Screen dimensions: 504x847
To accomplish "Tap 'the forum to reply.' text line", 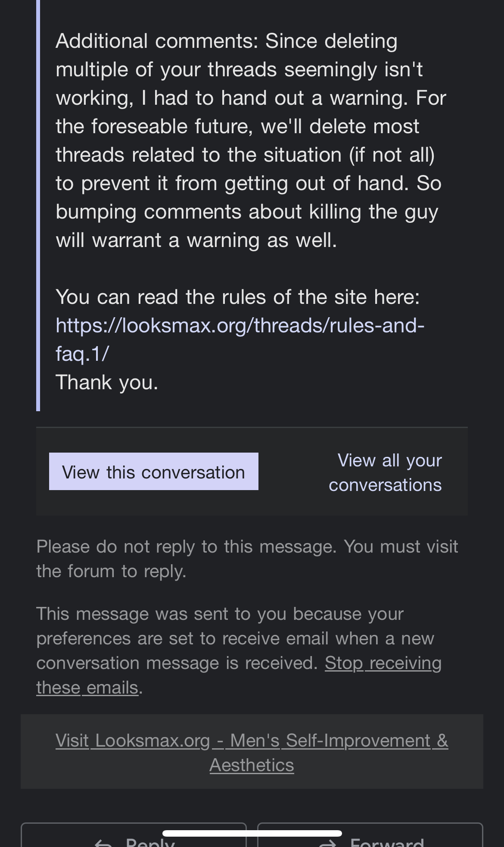I will coord(111,571).
